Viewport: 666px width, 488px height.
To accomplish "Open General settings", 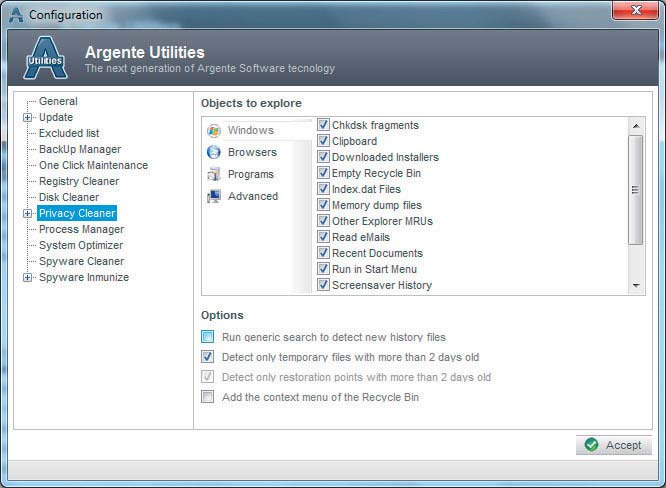I will [58, 101].
